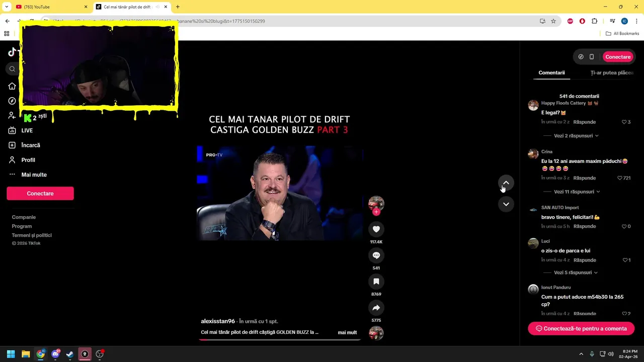Reply to Happy Floofs Cattery comment

pyautogui.click(x=584, y=122)
